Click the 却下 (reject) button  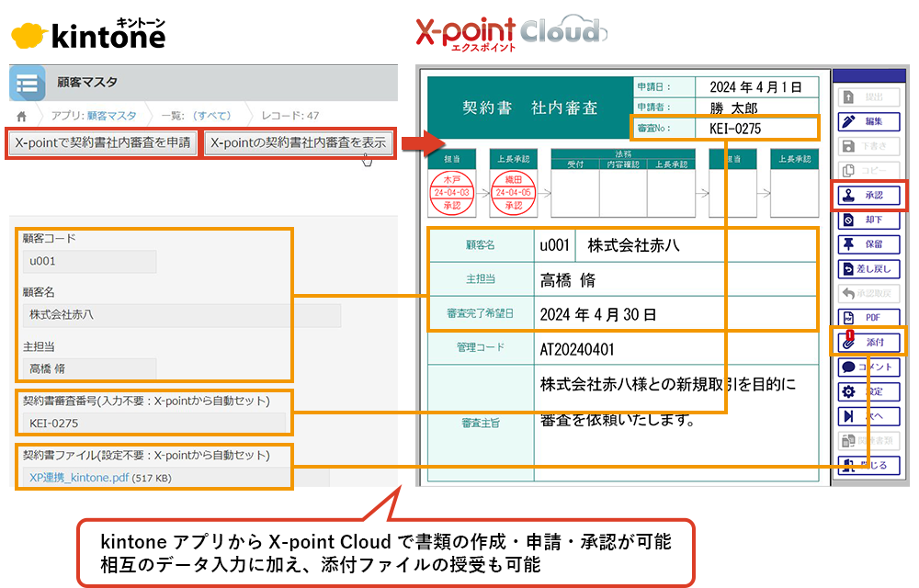pyautogui.click(x=868, y=220)
